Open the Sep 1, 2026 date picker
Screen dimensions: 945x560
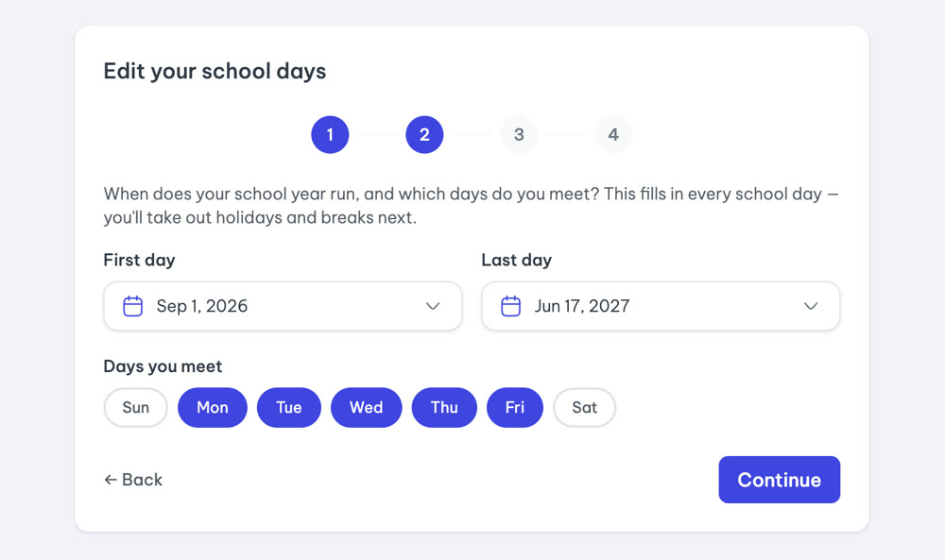point(283,306)
